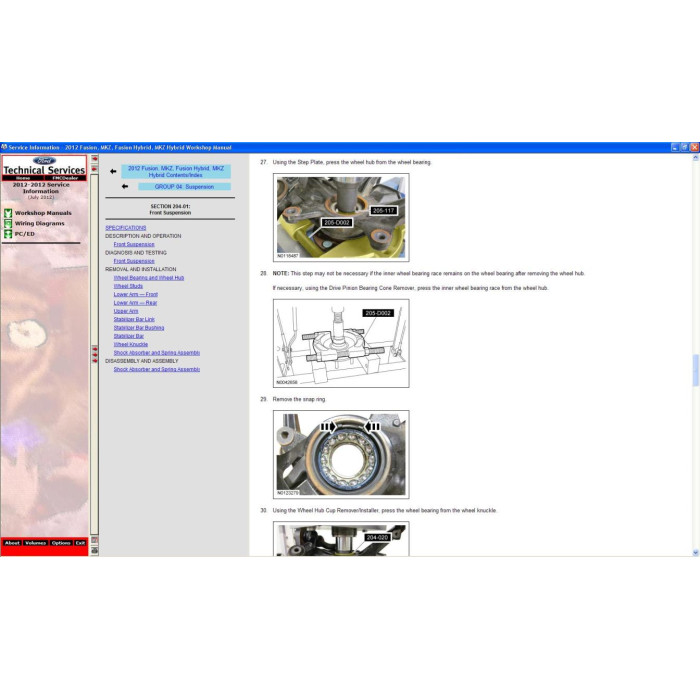Minimize the Service Information window
Image resolution: width=700 pixels, height=700 pixels.
[x=675, y=147]
